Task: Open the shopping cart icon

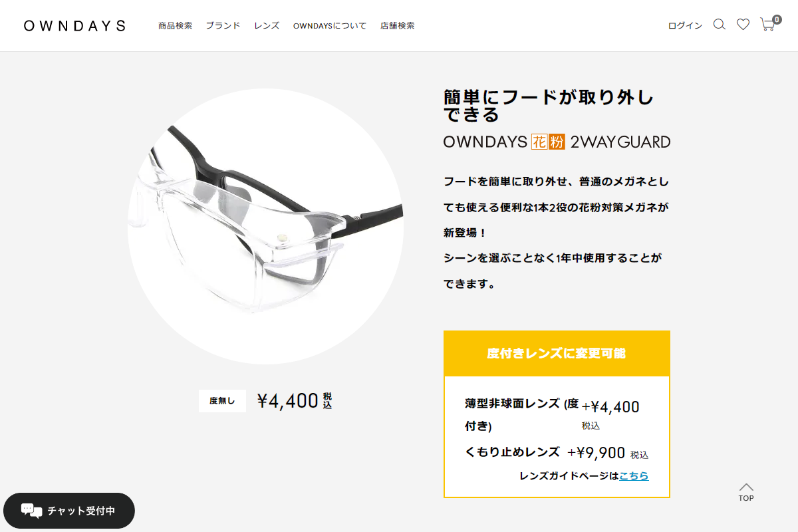Action: coord(767,25)
